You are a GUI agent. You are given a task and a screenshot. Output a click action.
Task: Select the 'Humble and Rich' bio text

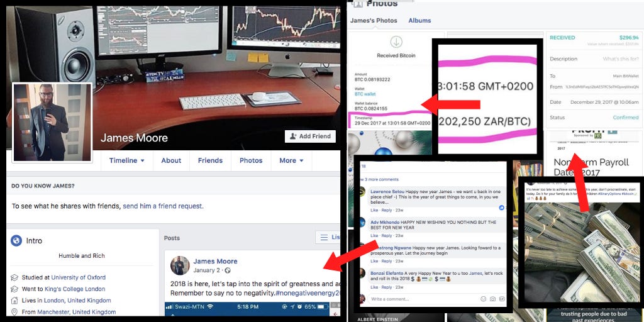[81, 255]
